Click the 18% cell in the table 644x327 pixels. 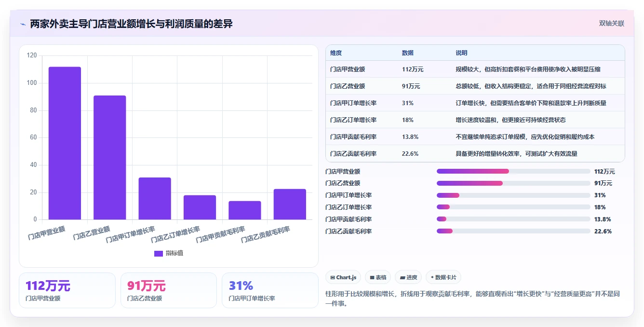coord(407,120)
